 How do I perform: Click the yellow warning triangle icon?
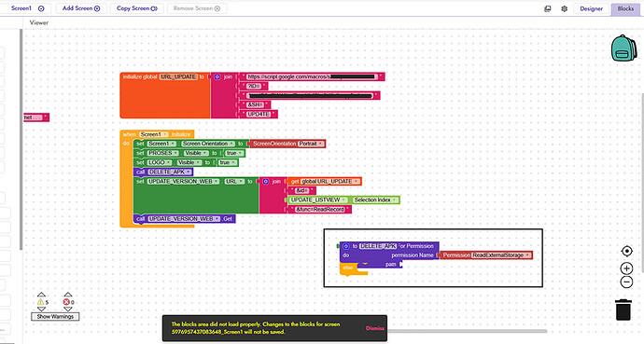40,302
